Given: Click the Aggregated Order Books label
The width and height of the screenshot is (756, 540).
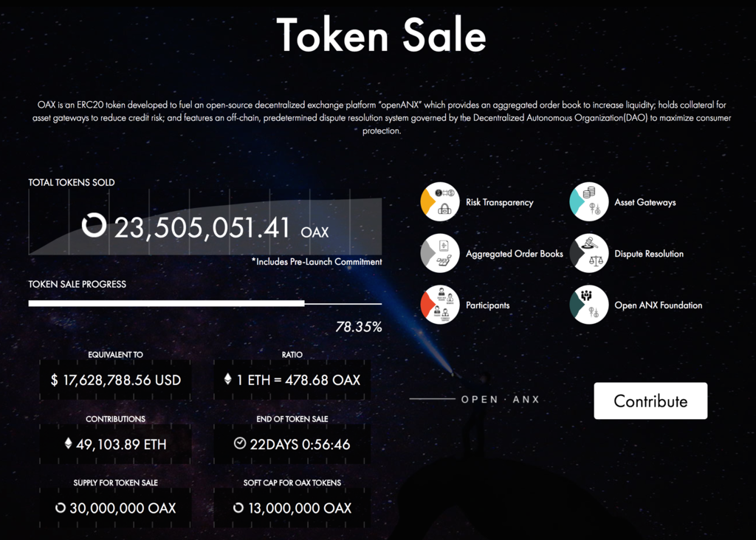Looking at the screenshot, I should pos(514,254).
